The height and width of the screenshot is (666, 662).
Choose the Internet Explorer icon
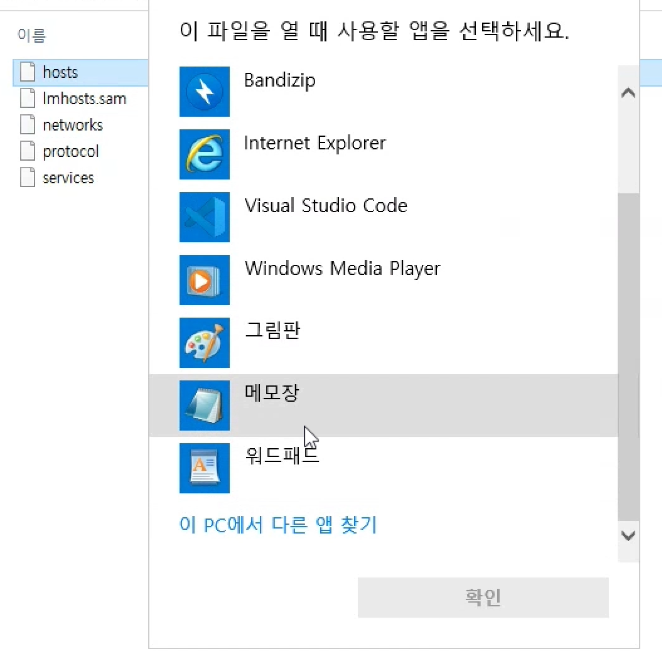point(204,154)
